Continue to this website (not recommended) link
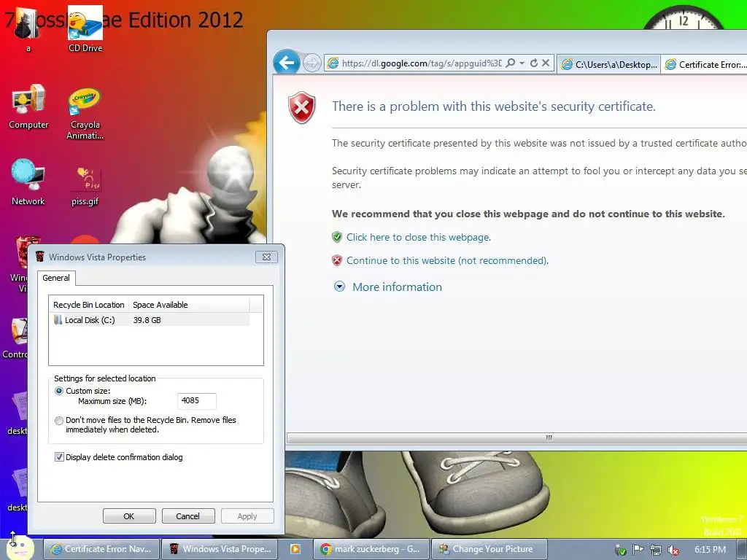Image resolution: width=747 pixels, height=560 pixels. point(447,260)
